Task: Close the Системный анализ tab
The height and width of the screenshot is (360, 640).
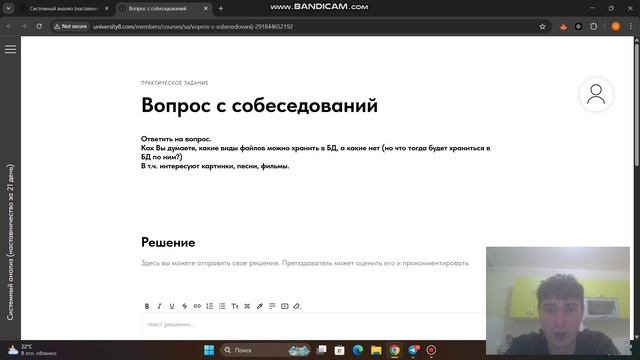Action: coord(107,9)
